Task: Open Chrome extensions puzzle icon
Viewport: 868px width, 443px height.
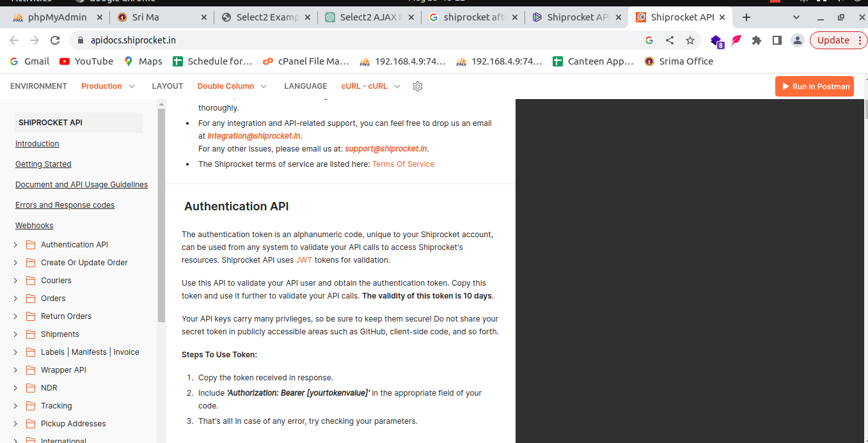Action: [757, 40]
